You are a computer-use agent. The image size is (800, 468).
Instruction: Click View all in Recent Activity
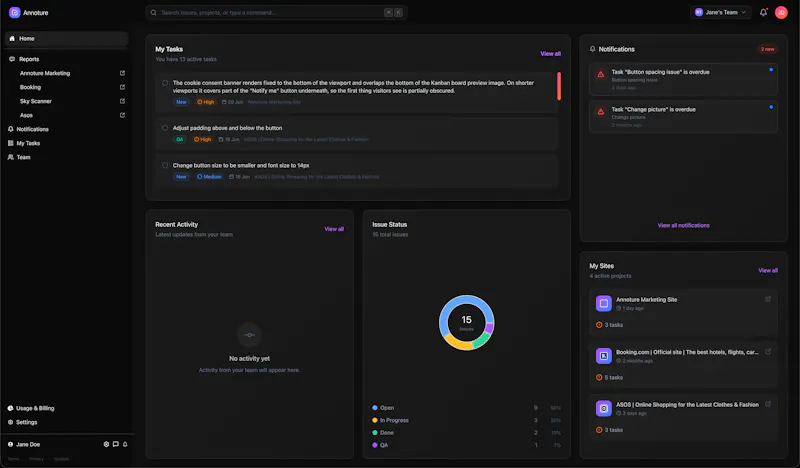coord(334,229)
